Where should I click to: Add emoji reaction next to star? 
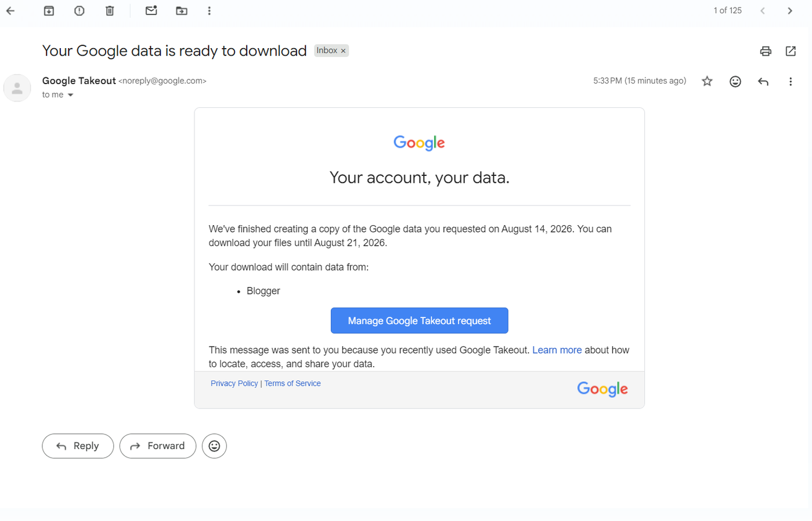pyautogui.click(x=735, y=81)
